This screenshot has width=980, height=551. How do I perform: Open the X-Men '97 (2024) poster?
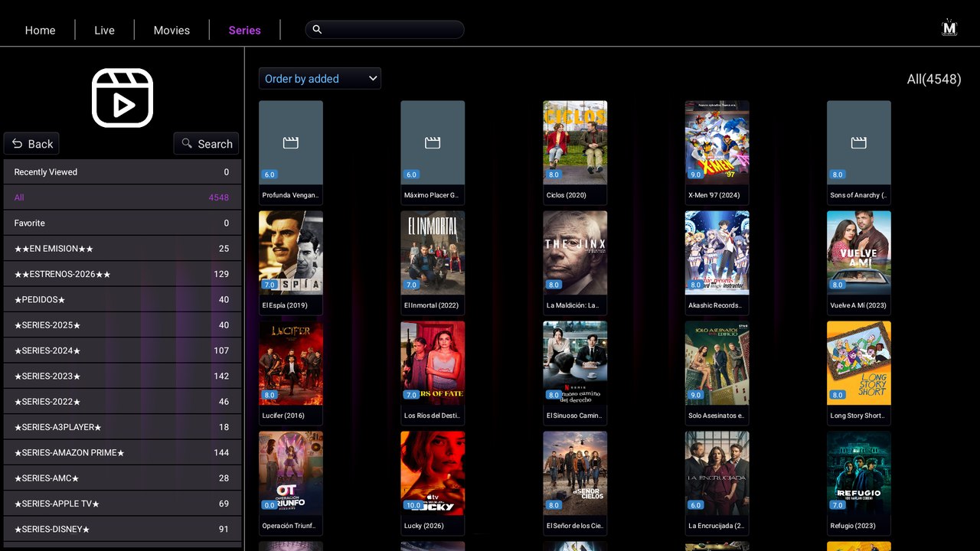(x=717, y=142)
